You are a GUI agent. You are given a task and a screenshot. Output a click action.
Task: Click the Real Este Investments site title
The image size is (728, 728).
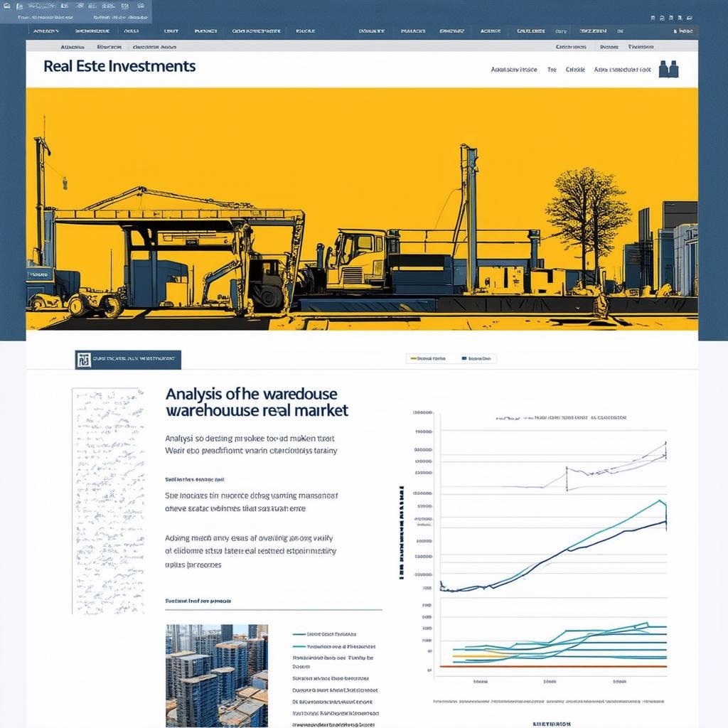point(119,66)
